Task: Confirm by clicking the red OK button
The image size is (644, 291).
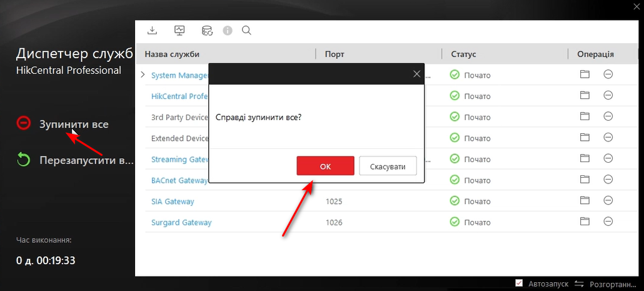Action: (325, 166)
